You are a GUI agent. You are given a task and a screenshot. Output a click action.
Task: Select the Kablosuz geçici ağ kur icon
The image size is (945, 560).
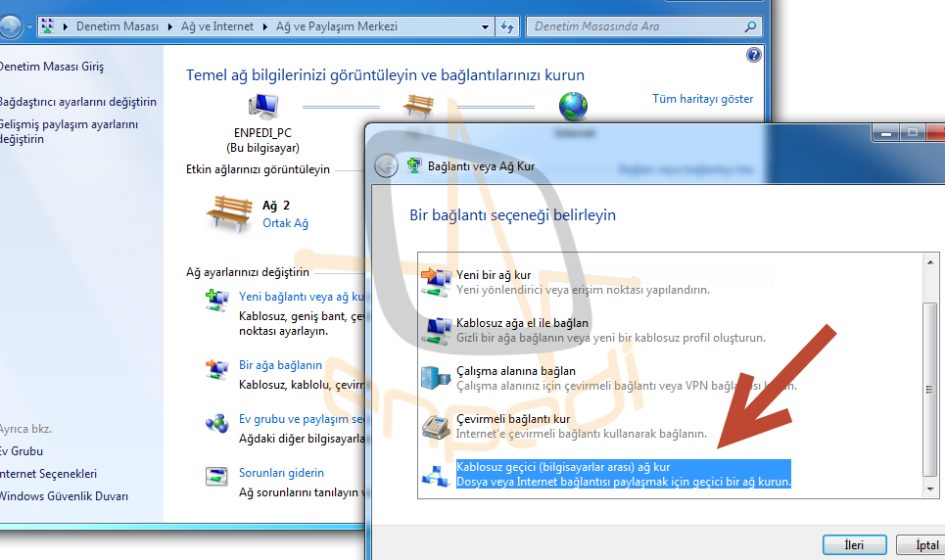click(436, 475)
